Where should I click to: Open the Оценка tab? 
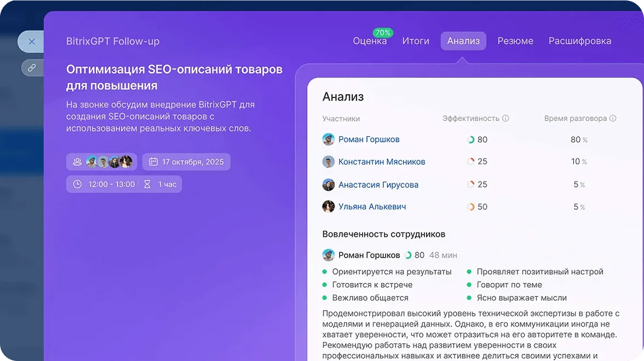(370, 41)
